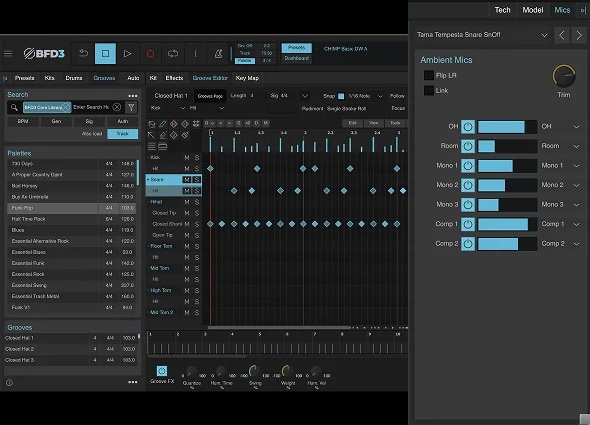Screen dimensions: 590x425
Task: Start playback with the play button
Action: [127, 53]
